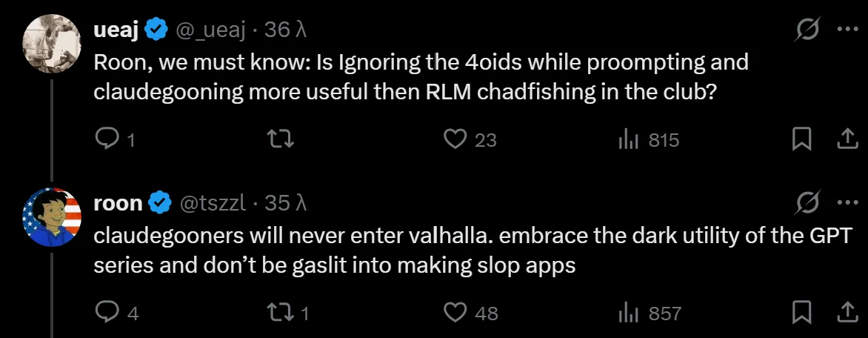Open the @_ueaj handle link
The height and width of the screenshot is (338, 868).
pyautogui.click(x=211, y=30)
